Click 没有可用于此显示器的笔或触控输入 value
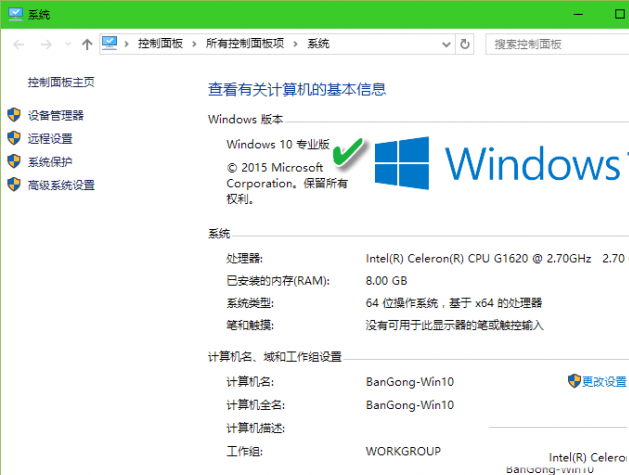This screenshot has height=475, width=629. click(455, 325)
